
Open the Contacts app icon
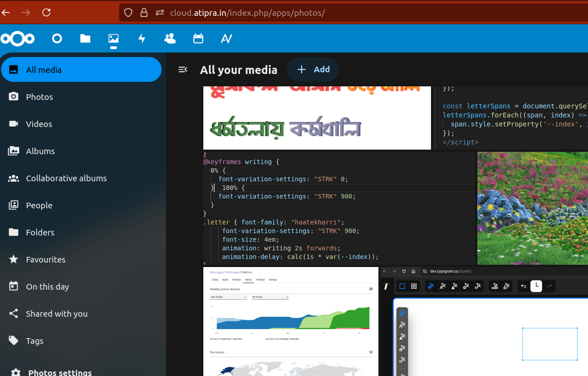tap(170, 38)
